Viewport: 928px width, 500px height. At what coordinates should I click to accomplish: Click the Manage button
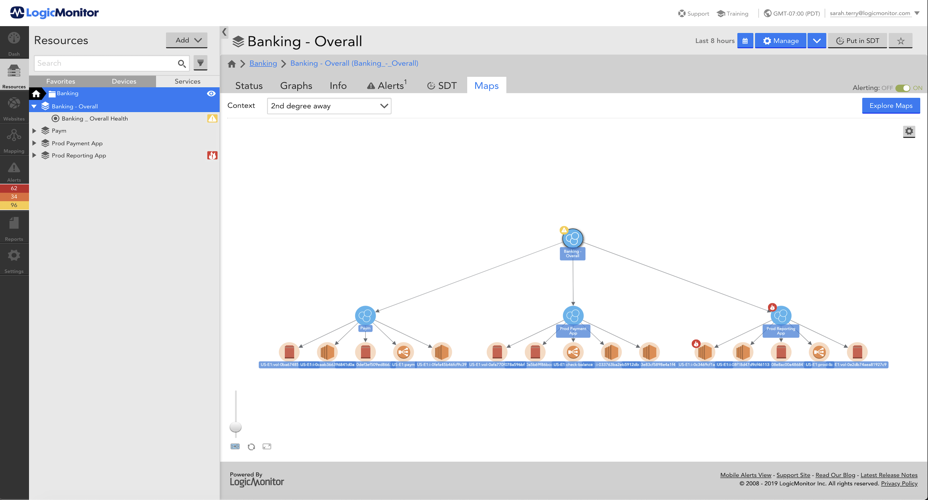[781, 41]
